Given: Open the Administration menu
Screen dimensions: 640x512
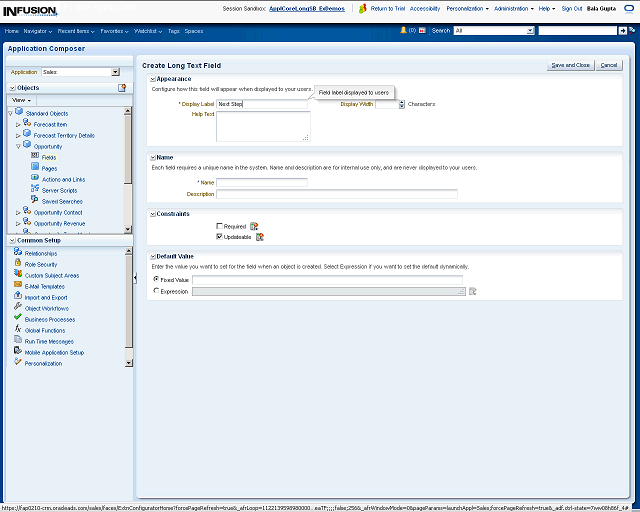Looking at the screenshot, I should [x=512, y=8].
